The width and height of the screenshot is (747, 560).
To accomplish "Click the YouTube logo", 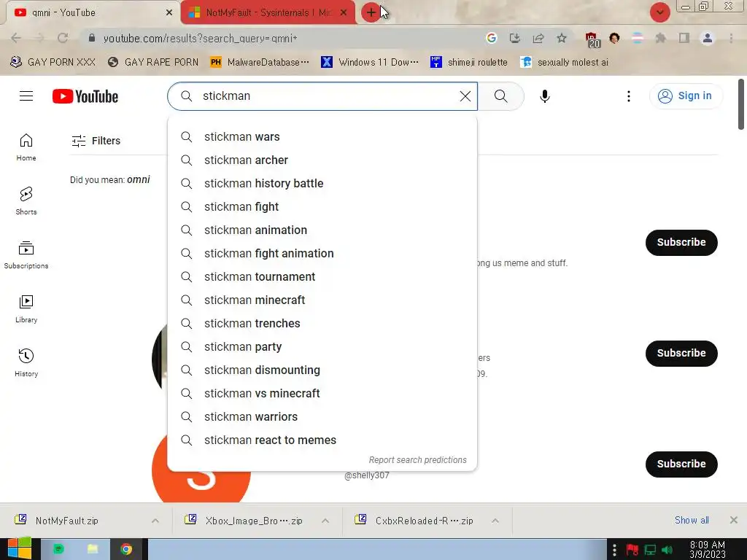I will (85, 96).
